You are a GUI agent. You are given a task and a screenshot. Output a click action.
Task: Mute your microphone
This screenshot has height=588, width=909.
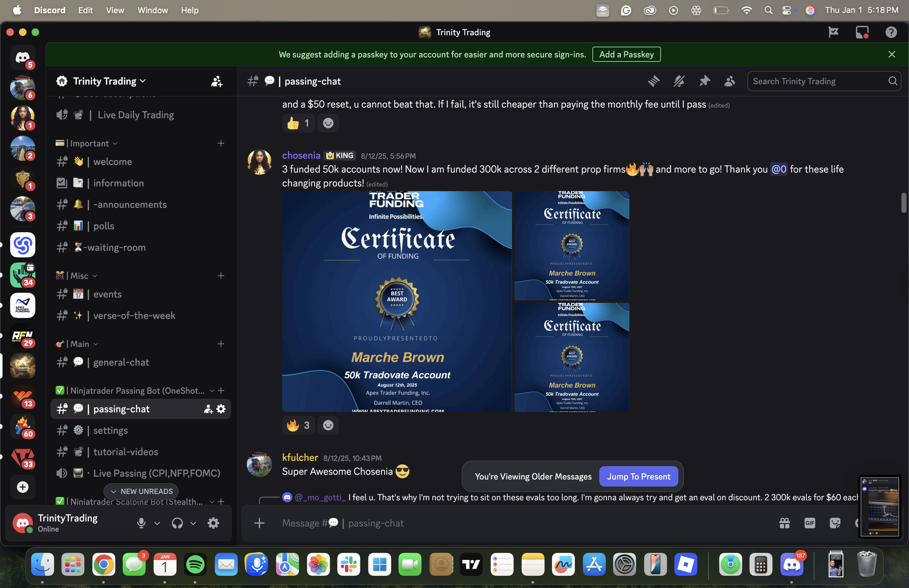pos(141,523)
